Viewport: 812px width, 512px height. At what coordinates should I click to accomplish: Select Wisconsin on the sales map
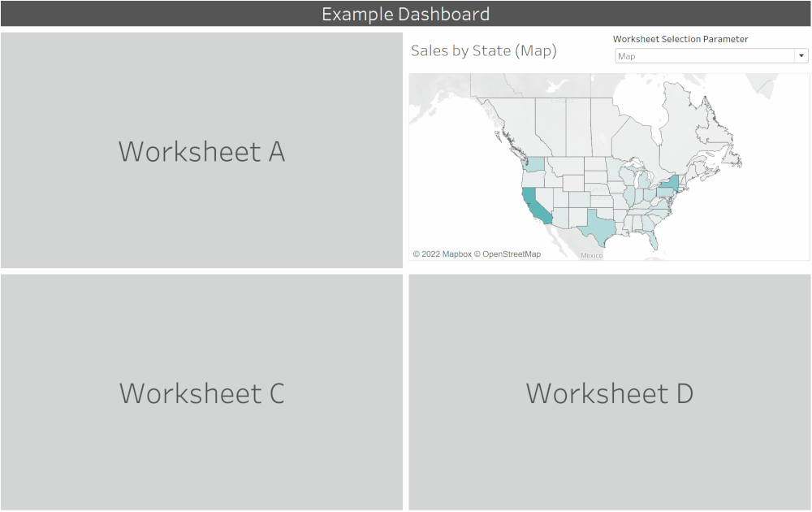tap(625, 176)
